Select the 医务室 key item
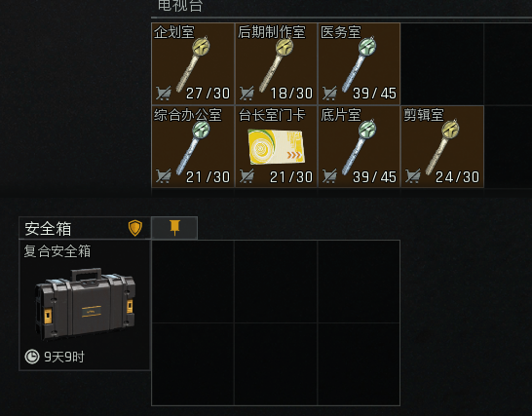This screenshot has width=532, height=416. coord(359,63)
